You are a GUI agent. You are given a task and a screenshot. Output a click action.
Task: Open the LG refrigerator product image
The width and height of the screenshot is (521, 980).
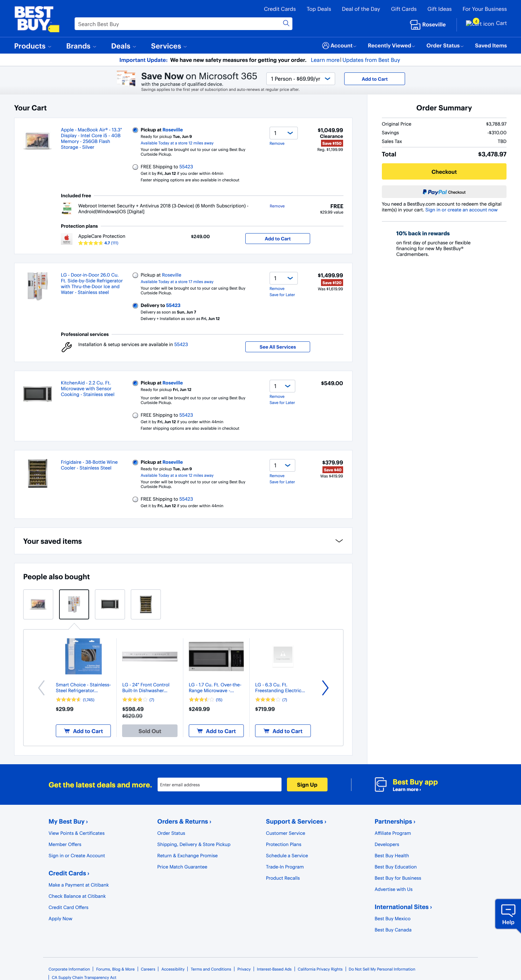coord(37,286)
